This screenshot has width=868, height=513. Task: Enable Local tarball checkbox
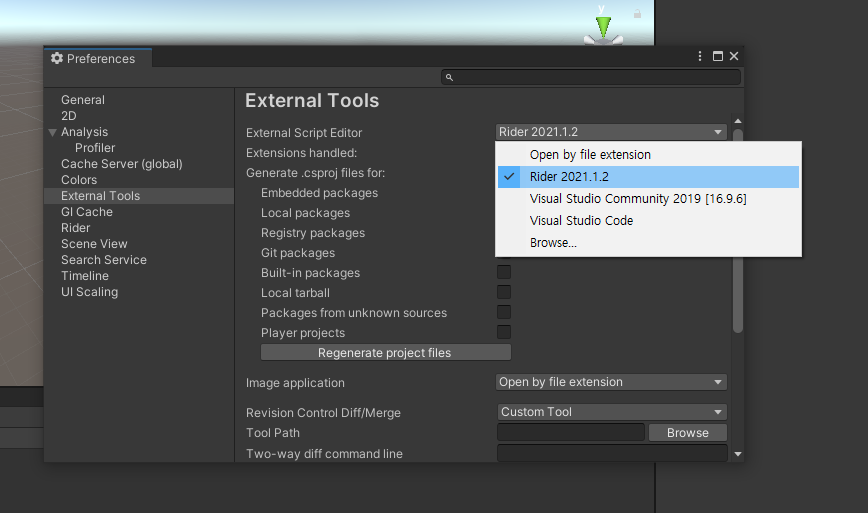coord(504,292)
